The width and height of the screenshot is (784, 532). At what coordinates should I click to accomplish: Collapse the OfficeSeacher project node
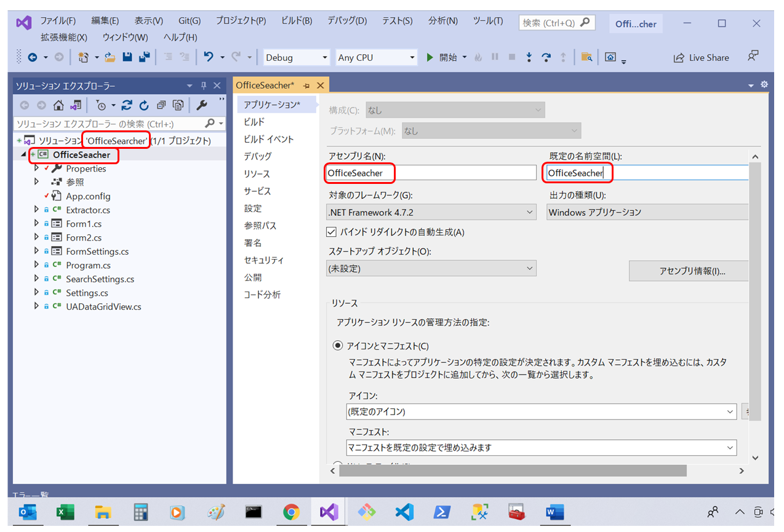pos(24,155)
